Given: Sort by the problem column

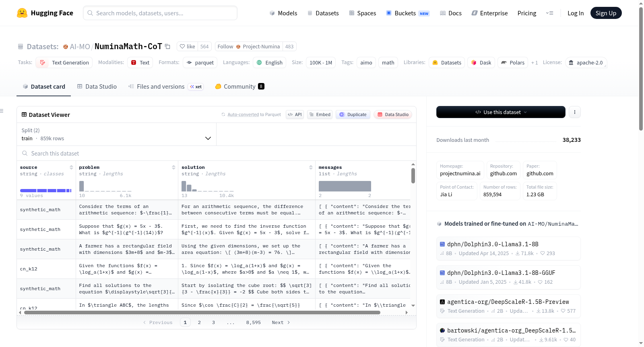Looking at the screenshot, I should [173, 167].
